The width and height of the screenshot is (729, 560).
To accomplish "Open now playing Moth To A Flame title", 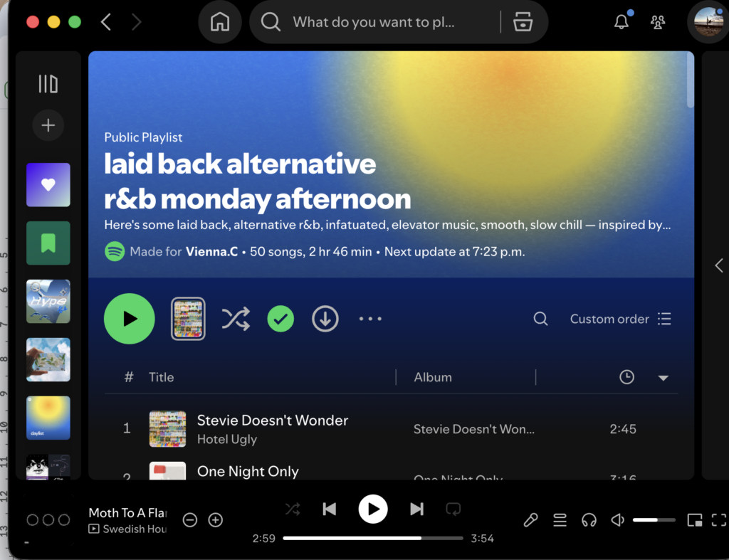I will click(127, 512).
